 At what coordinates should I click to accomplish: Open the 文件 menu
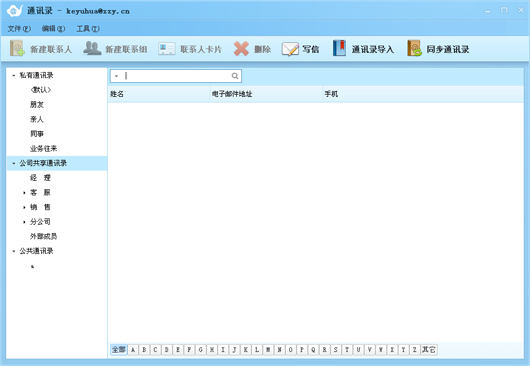19,29
